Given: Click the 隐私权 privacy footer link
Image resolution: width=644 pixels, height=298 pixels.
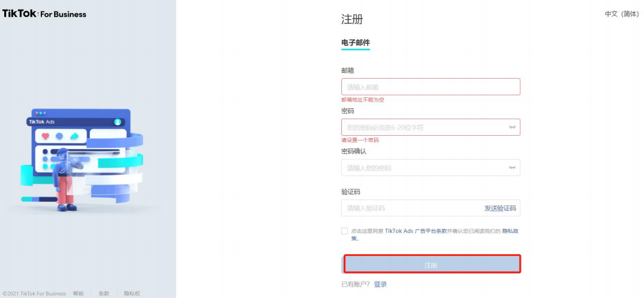Looking at the screenshot, I should (x=132, y=293).
